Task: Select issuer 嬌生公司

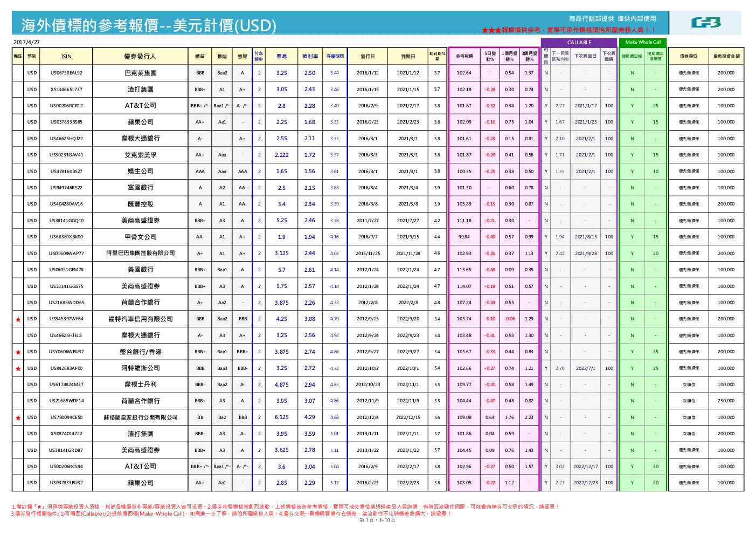Action: [141, 172]
